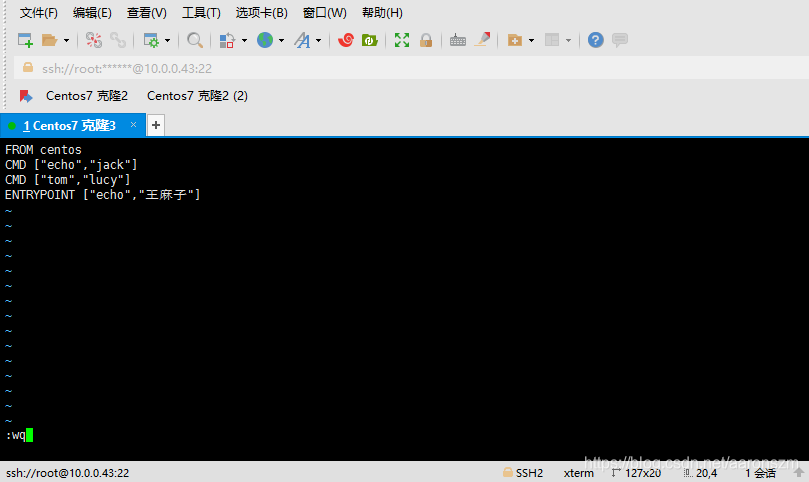The width and height of the screenshot is (809, 482).
Task: Click the globe encoding icon
Action: pos(265,40)
